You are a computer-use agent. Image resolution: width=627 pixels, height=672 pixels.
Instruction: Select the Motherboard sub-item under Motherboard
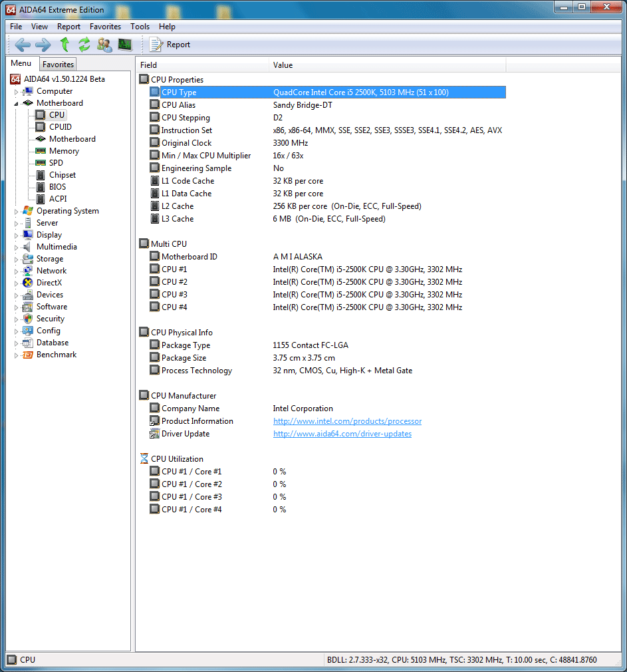[72, 139]
